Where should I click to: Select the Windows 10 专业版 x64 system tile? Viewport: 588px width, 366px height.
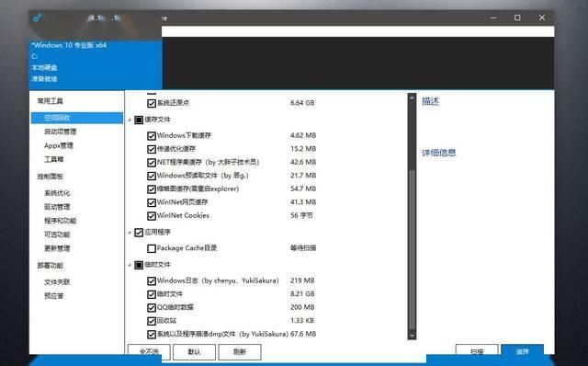point(96,64)
